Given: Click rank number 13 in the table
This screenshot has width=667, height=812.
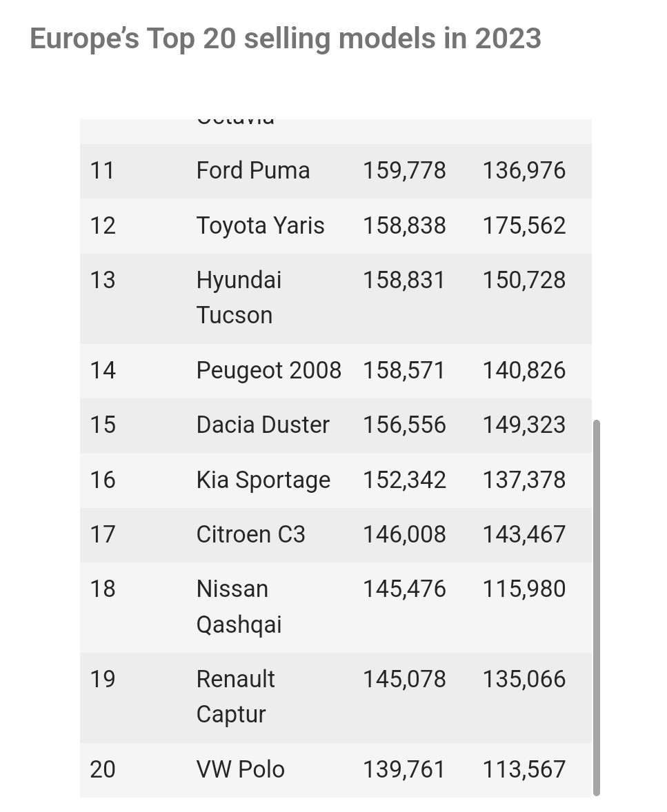Looking at the screenshot, I should pyautogui.click(x=103, y=280).
